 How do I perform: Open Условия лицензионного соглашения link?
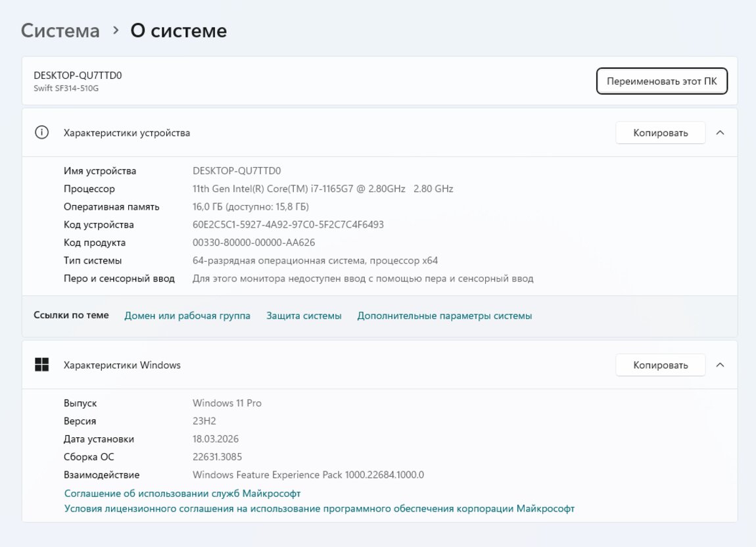[x=319, y=508]
